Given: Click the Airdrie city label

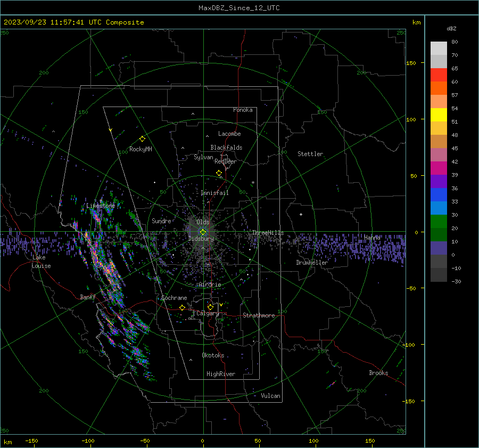Looking at the screenshot, I should pos(210,284).
